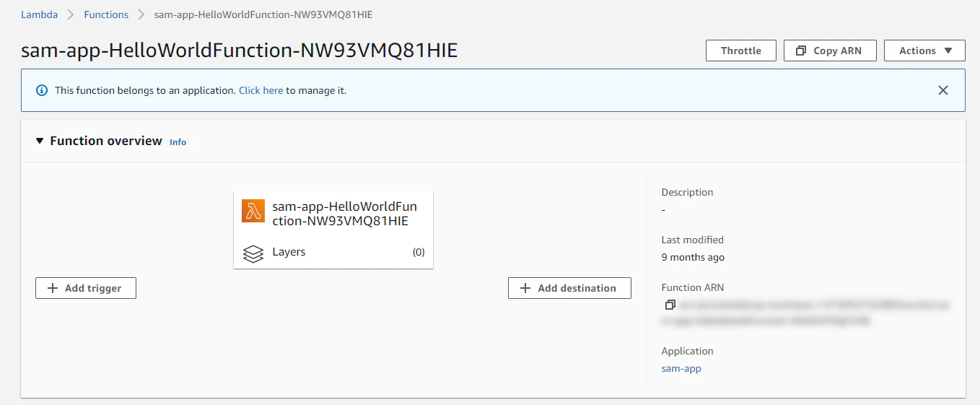The image size is (980, 405).
Task: Click the Layers stack icon
Action: pyautogui.click(x=253, y=253)
